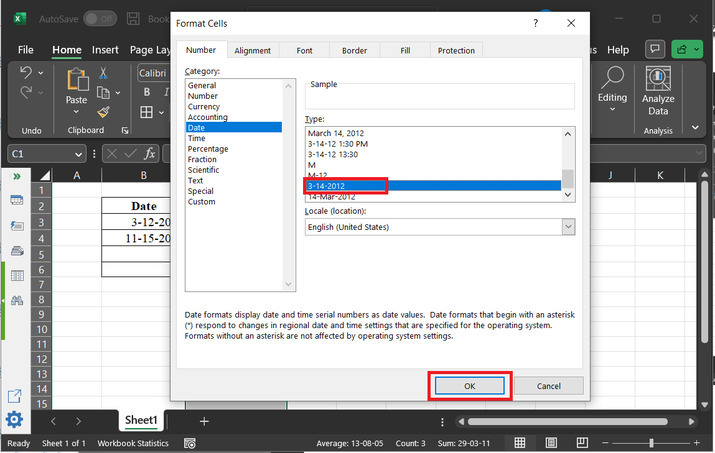Click the Cancel button

(548, 386)
